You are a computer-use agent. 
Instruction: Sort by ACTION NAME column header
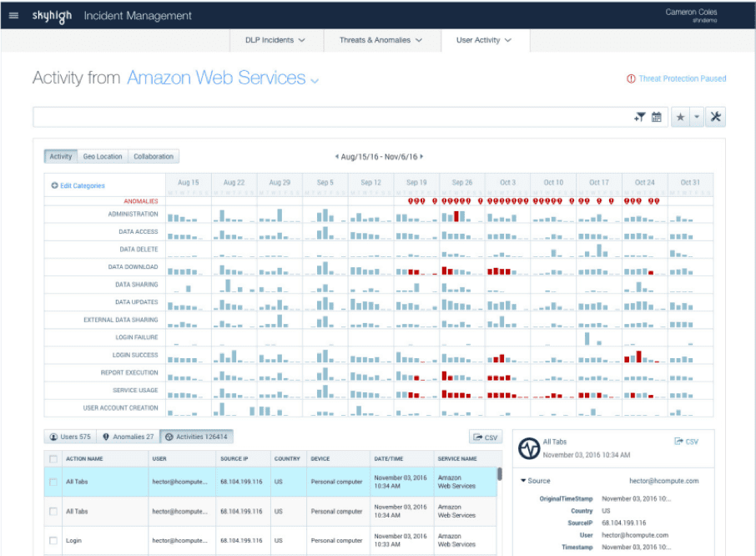click(x=84, y=459)
